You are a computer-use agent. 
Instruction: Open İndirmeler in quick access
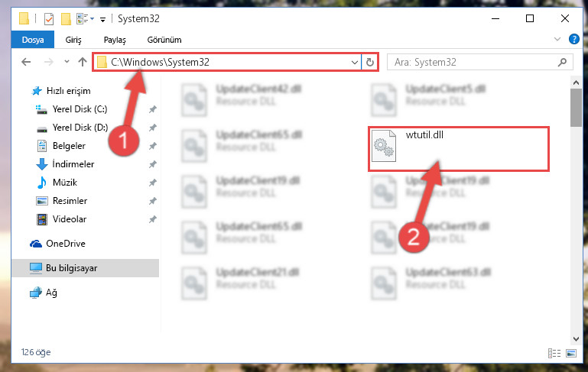(73, 164)
